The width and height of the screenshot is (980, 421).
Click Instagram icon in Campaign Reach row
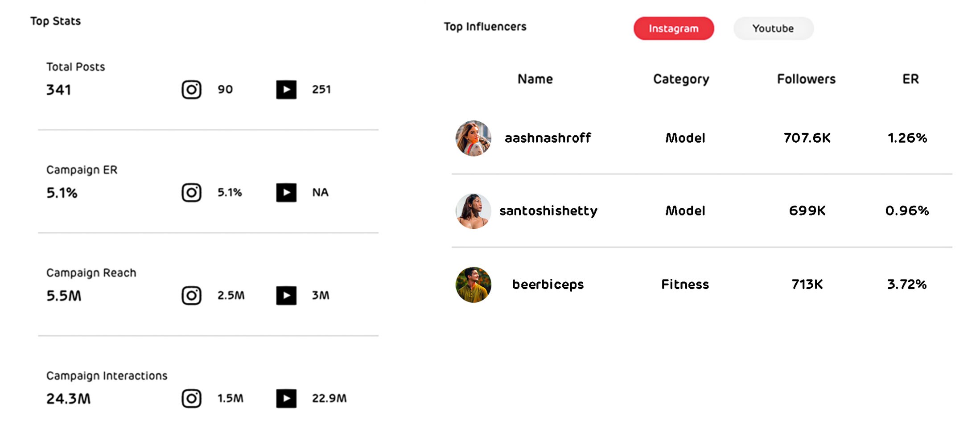(x=191, y=296)
